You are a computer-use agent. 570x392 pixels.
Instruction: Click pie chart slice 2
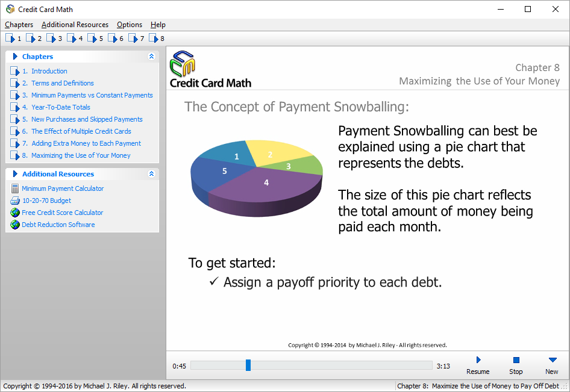pyautogui.click(x=270, y=154)
